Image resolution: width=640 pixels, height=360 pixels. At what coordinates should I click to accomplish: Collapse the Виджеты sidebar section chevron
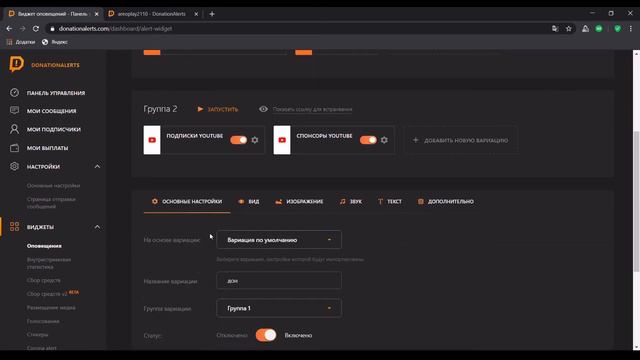click(97, 227)
